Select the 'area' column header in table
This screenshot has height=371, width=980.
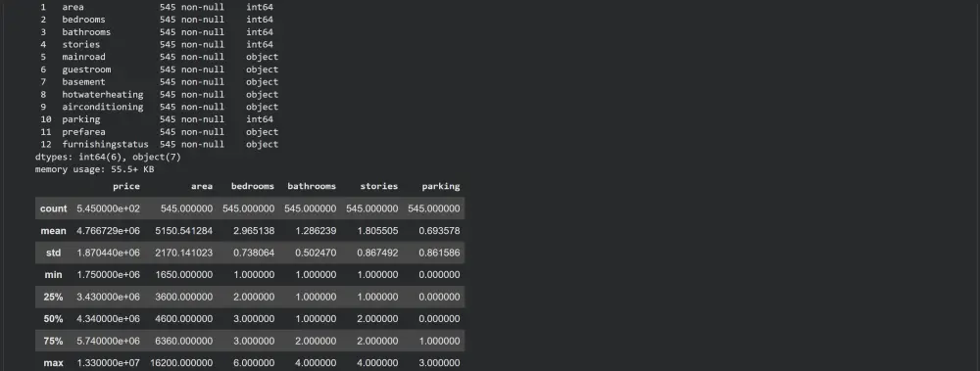(x=202, y=186)
